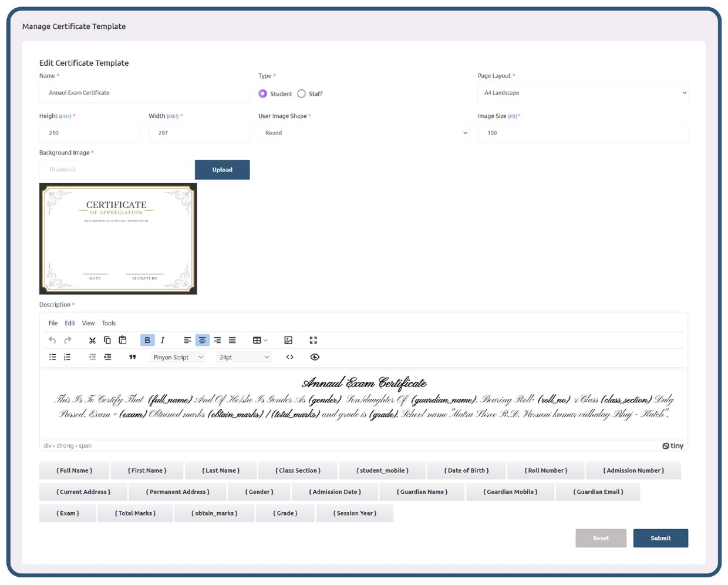Expand the User Image Shape dropdown
The height and width of the screenshot is (585, 728).
[363, 133]
